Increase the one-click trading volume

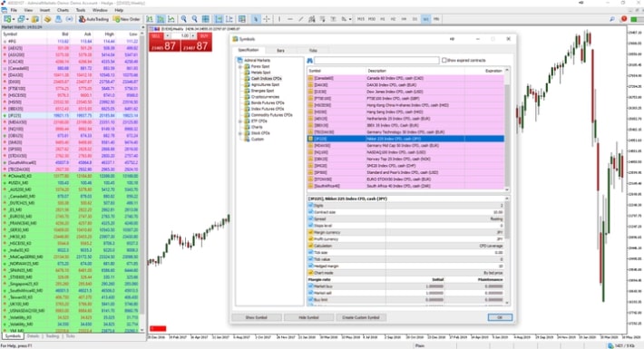193,36
